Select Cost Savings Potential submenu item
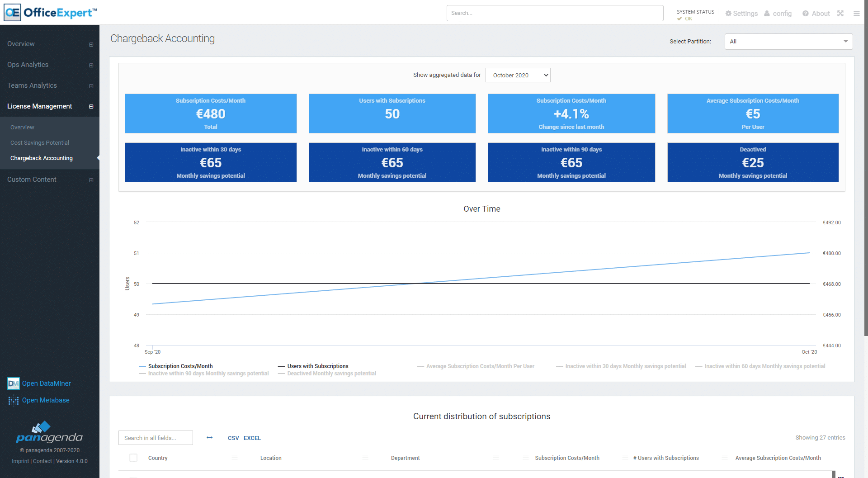The height and width of the screenshot is (478, 868). tap(40, 143)
